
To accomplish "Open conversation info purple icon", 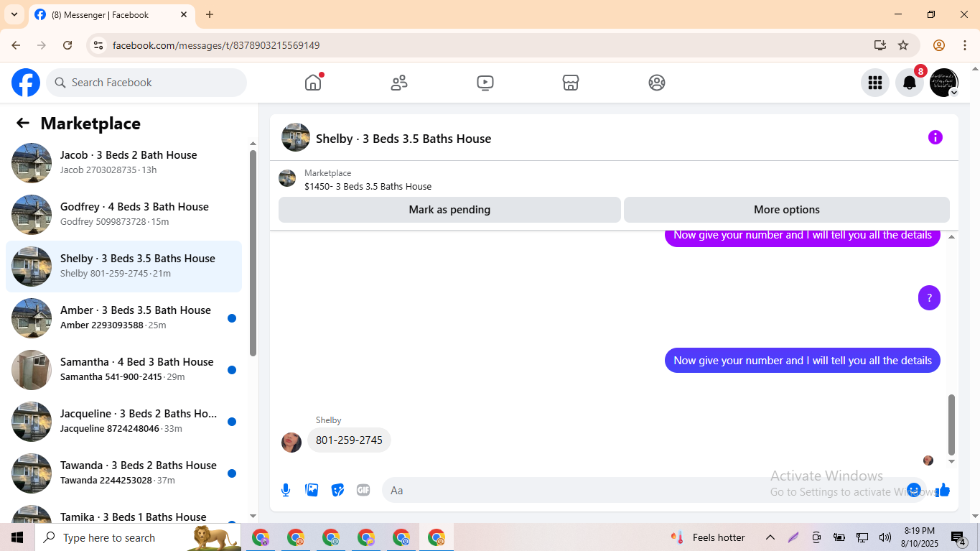I will (935, 137).
